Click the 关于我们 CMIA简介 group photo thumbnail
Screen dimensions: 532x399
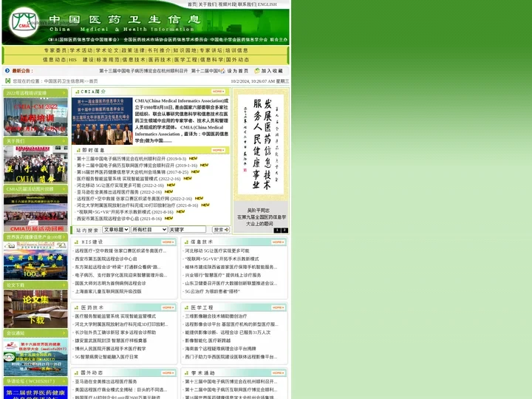[35, 165]
